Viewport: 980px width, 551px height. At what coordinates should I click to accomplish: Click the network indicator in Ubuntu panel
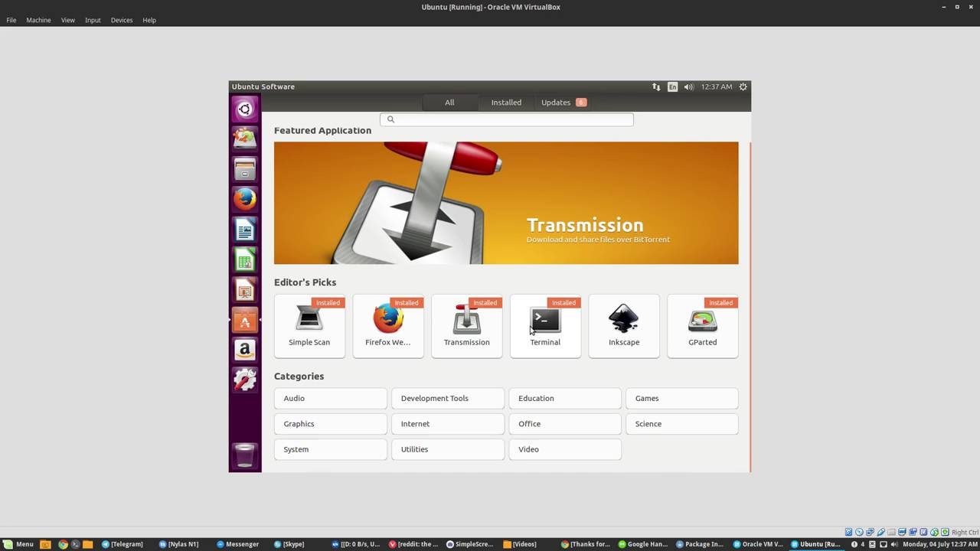656,86
